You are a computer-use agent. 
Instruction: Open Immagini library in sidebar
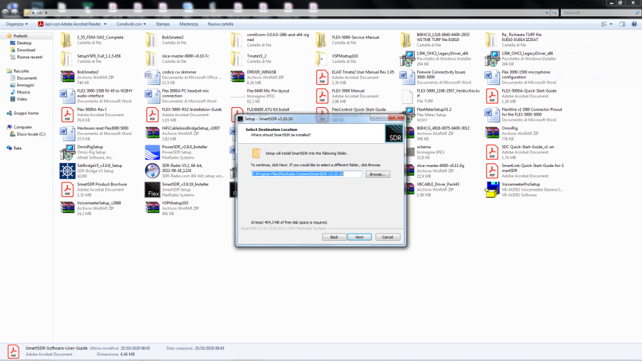tap(26, 85)
